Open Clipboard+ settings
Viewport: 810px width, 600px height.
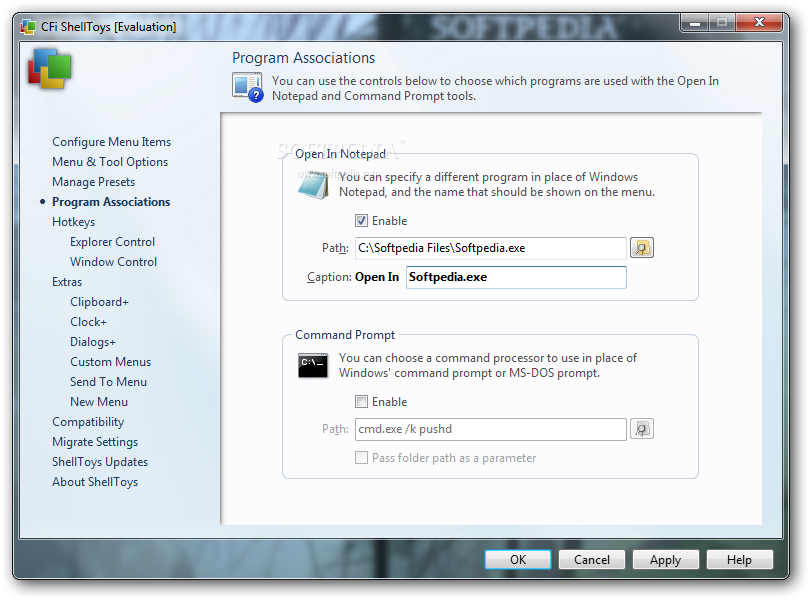coord(100,302)
